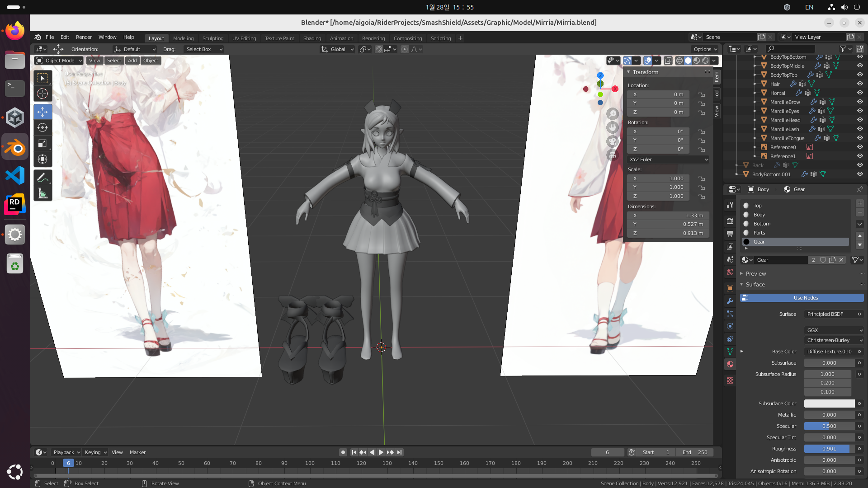Choose the Measure tool

coord(42,193)
